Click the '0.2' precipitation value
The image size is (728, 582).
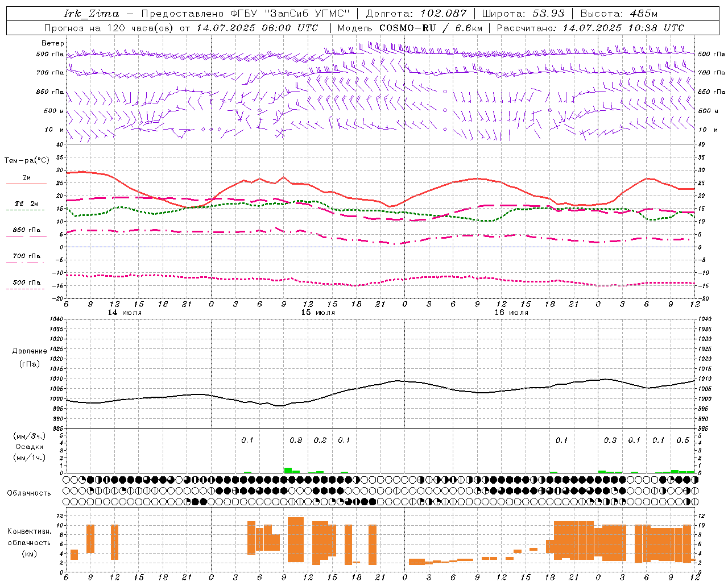[320, 440]
